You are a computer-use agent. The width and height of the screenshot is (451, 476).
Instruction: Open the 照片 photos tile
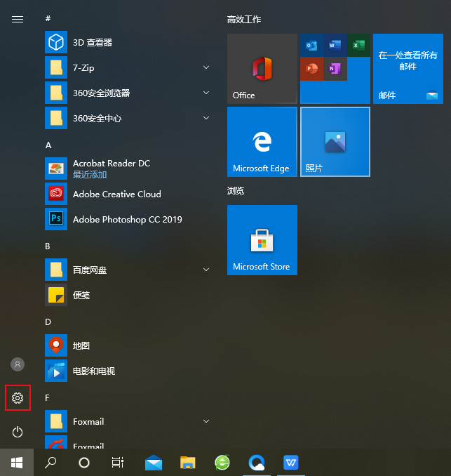pyautogui.click(x=335, y=141)
